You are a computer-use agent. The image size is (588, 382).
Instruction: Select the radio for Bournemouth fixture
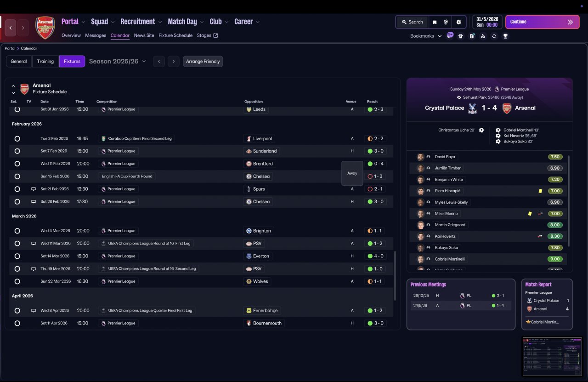17,323
